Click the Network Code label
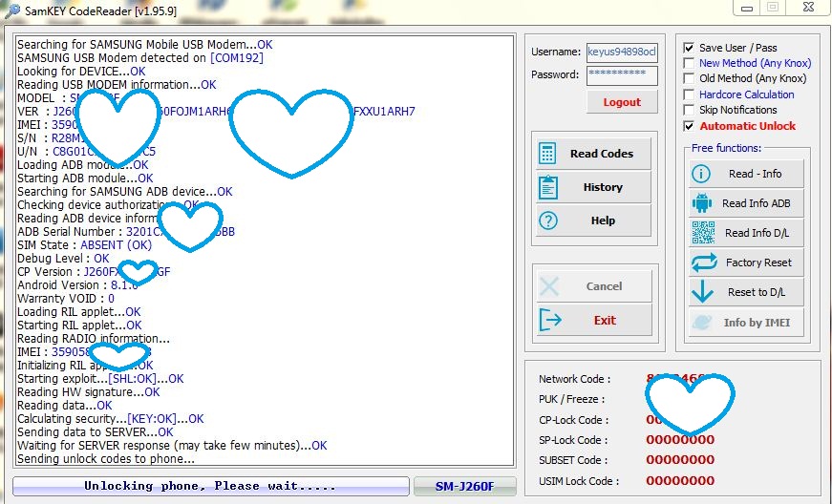 point(575,379)
